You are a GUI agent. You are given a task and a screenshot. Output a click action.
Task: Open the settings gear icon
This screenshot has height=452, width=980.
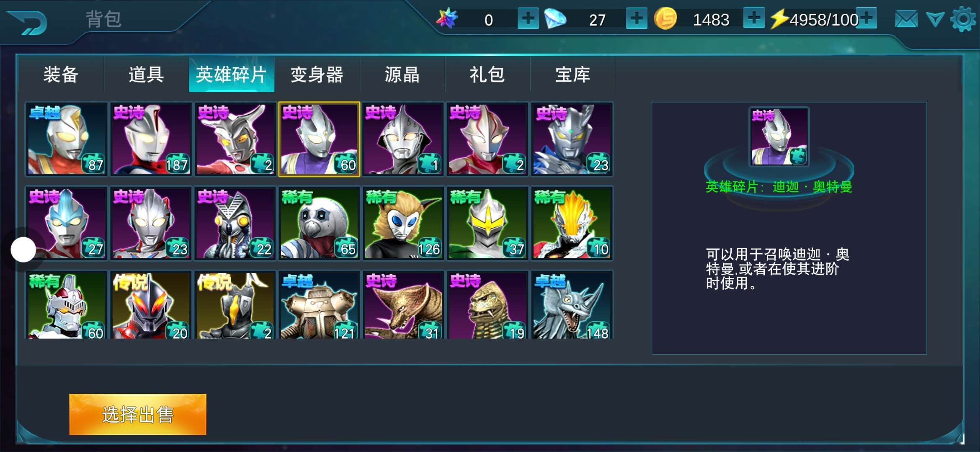(x=963, y=19)
